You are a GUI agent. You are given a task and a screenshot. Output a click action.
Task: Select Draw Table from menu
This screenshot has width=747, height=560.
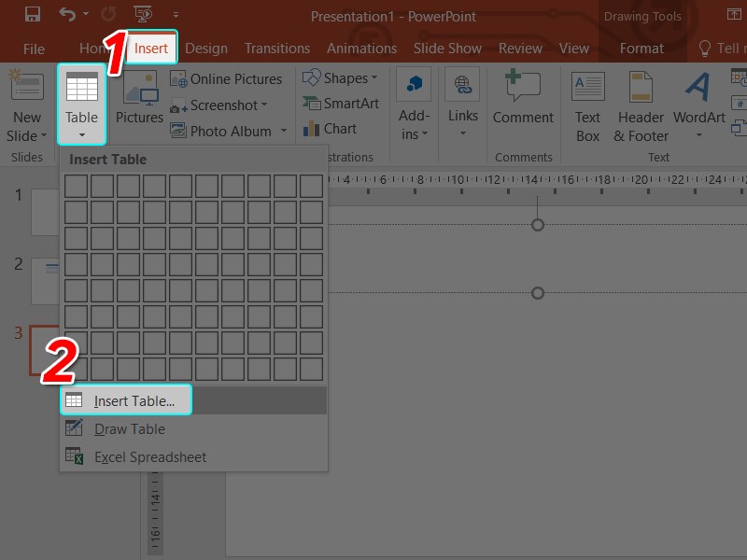pyautogui.click(x=129, y=429)
